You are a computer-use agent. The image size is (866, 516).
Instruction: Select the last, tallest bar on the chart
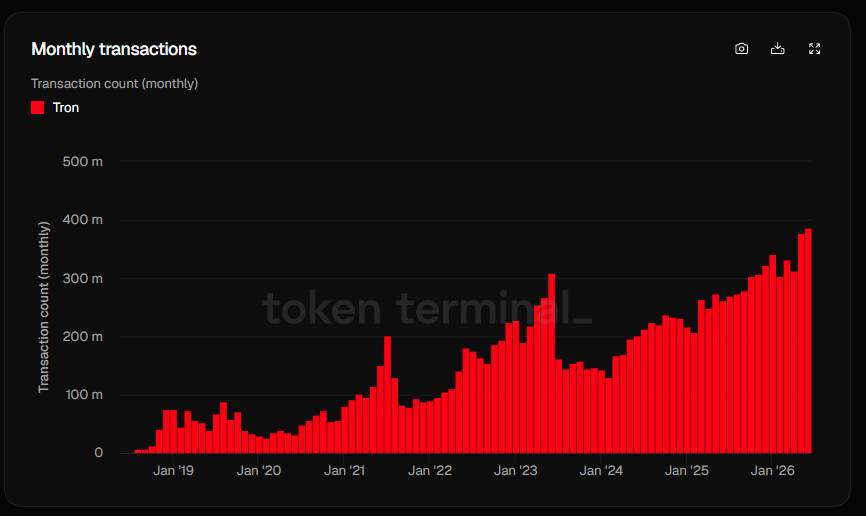(808, 341)
